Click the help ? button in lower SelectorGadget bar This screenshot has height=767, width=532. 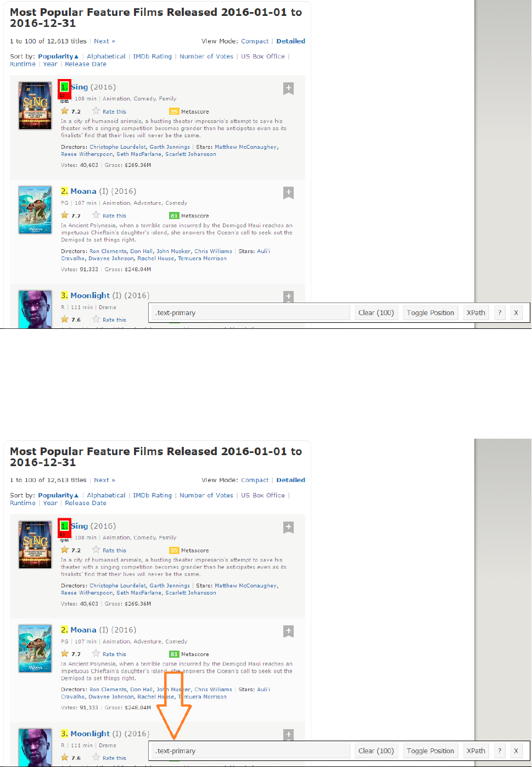click(x=500, y=751)
